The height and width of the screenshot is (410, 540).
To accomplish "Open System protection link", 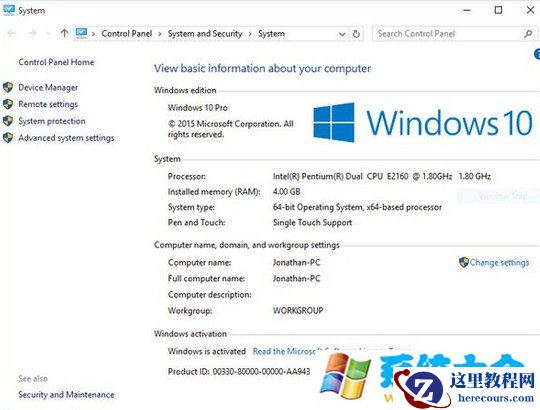I will click(x=52, y=121).
